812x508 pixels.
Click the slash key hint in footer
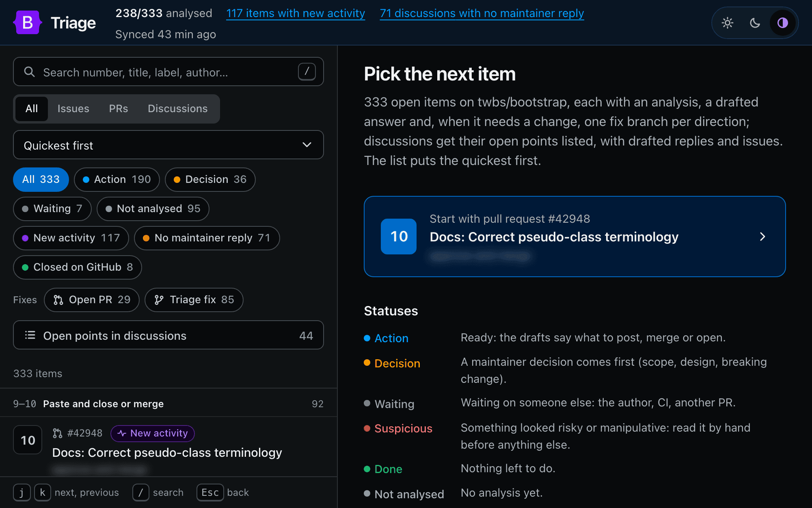coord(141,493)
